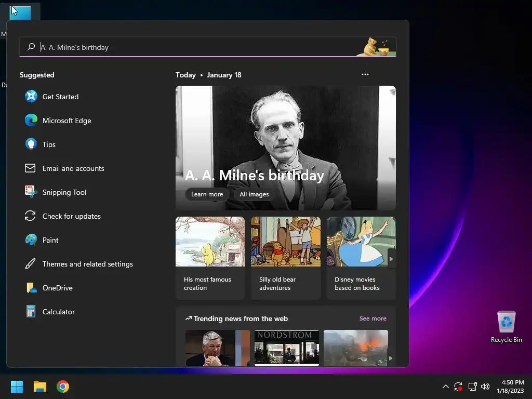Image resolution: width=532 pixels, height=399 pixels.
Task: Show hidden system tray icons chevron
Action: point(446,387)
